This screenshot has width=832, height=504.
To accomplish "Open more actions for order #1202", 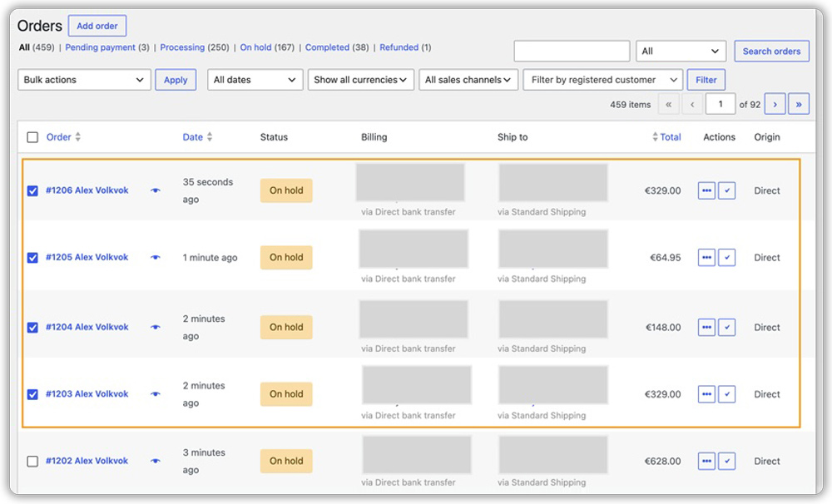I will [706, 461].
